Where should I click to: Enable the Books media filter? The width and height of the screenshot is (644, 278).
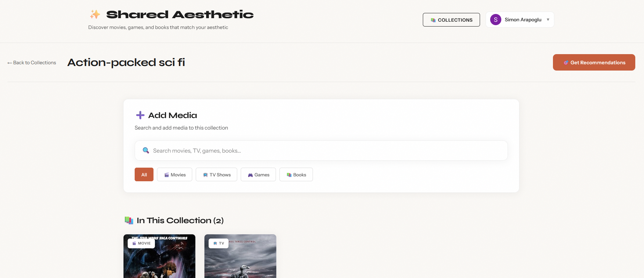click(x=296, y=174)
